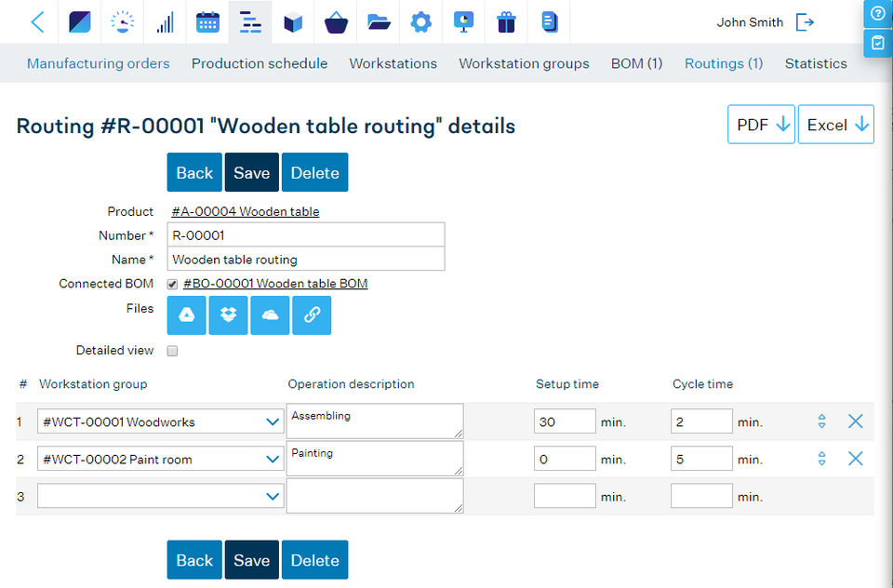The image size is (893, 588).
Task: Enable the Detailed view checkbox
Action: 173,351
